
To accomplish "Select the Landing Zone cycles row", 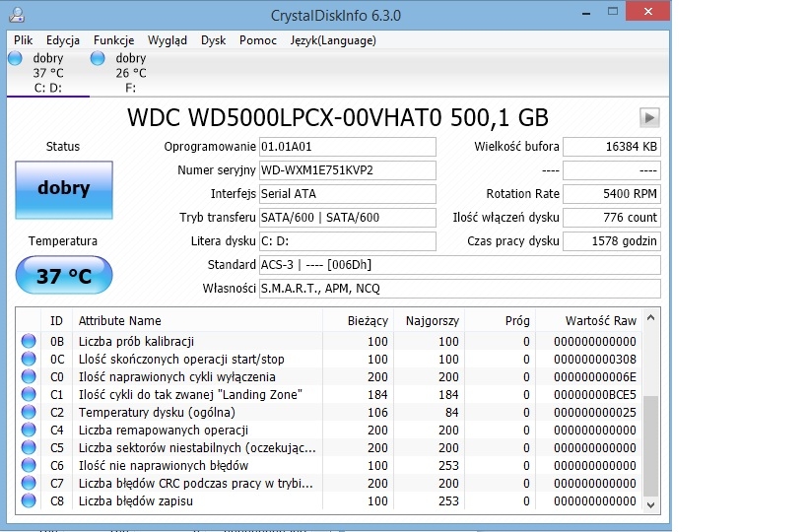I will (x=330, y=394).
